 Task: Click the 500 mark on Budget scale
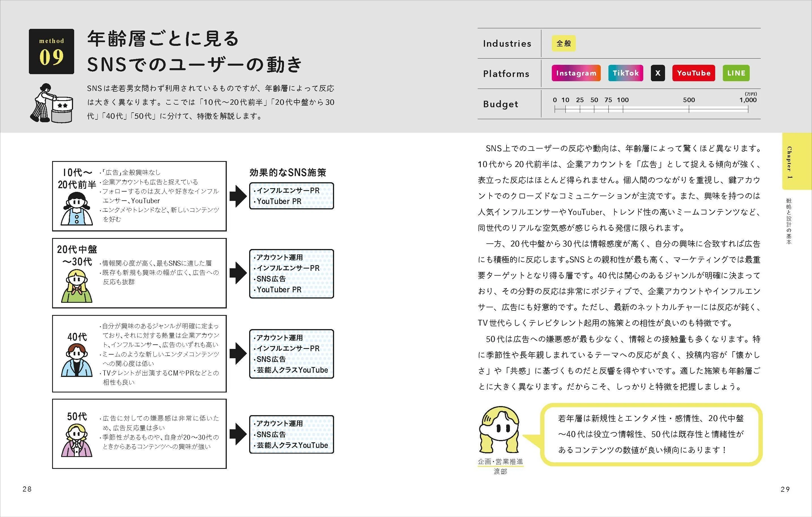pyautogui.click(x=689, y=100)
